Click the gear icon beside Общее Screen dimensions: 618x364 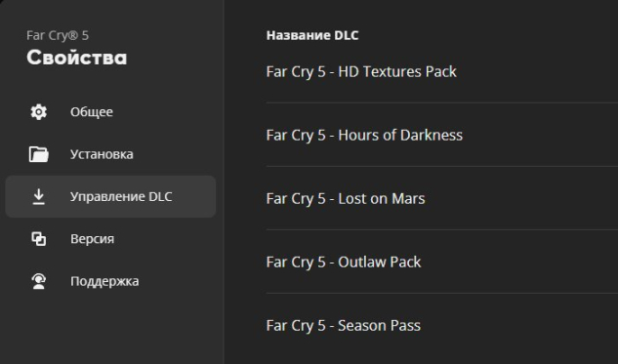point(39,112)
